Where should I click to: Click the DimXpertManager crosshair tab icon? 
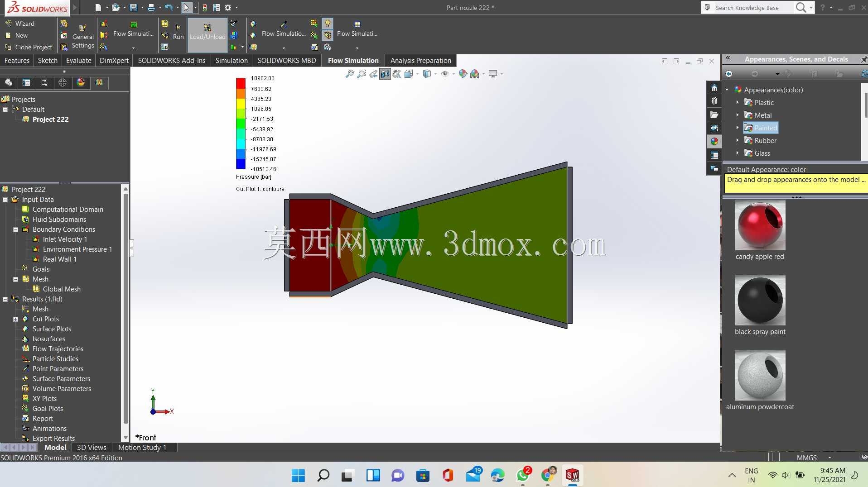click(63, 82)
